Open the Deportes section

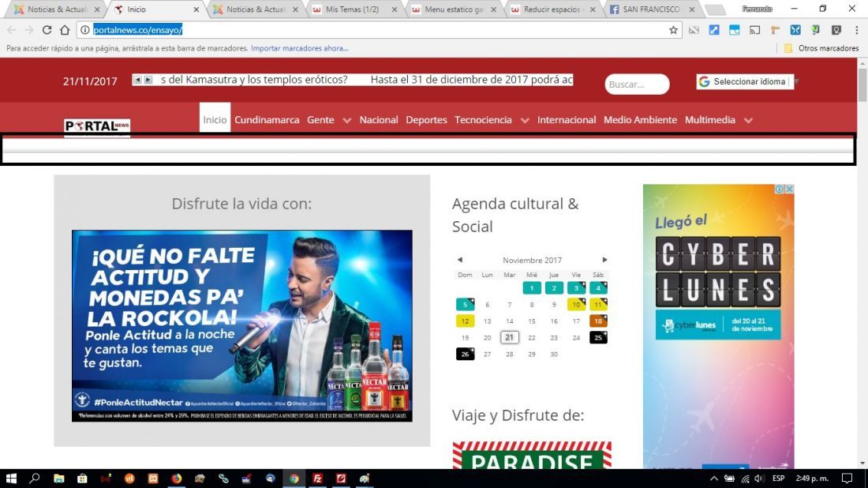tap(426, 120)
